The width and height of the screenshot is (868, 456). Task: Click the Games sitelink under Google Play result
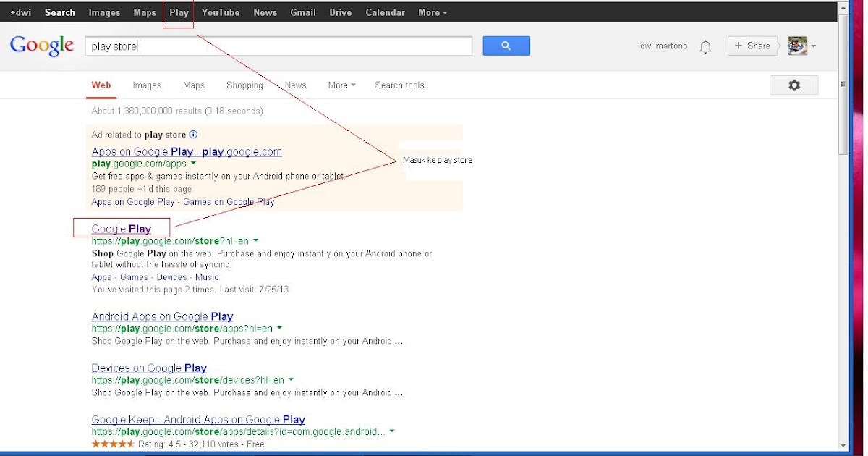pyautogui.click(x=134, y=277)
